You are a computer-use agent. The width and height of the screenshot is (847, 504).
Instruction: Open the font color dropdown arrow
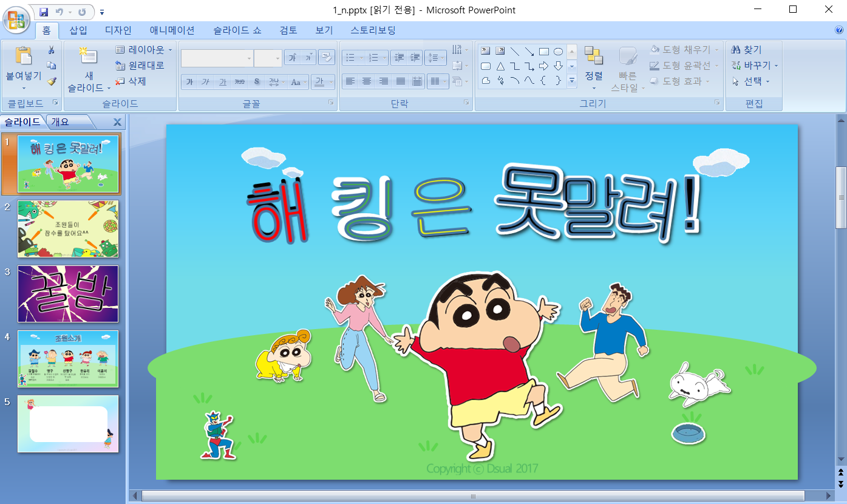[x=332, y=82]
